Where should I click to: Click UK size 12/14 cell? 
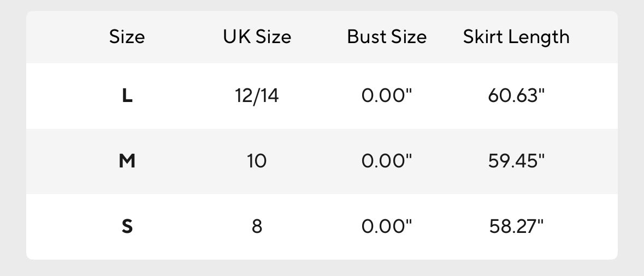tap(257, 97)
